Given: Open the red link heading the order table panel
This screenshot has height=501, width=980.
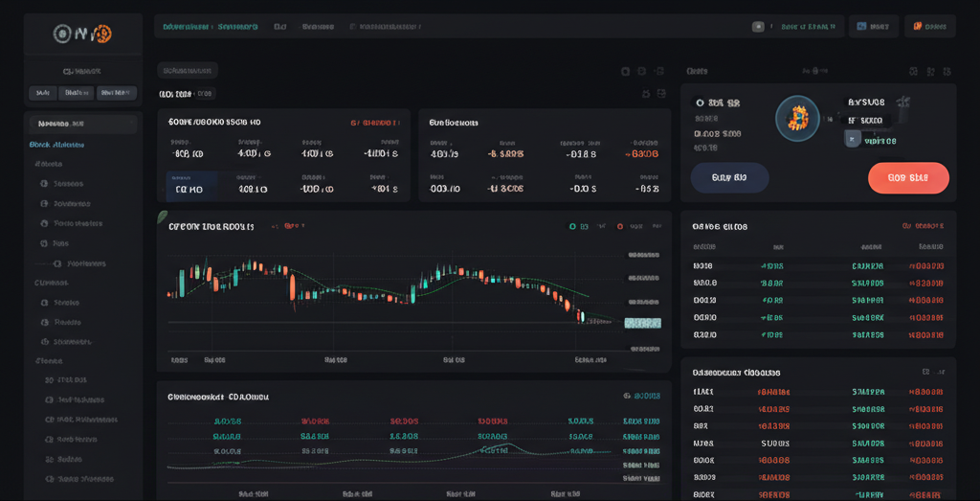Looking at the screenshot, I should pos(923,226).
